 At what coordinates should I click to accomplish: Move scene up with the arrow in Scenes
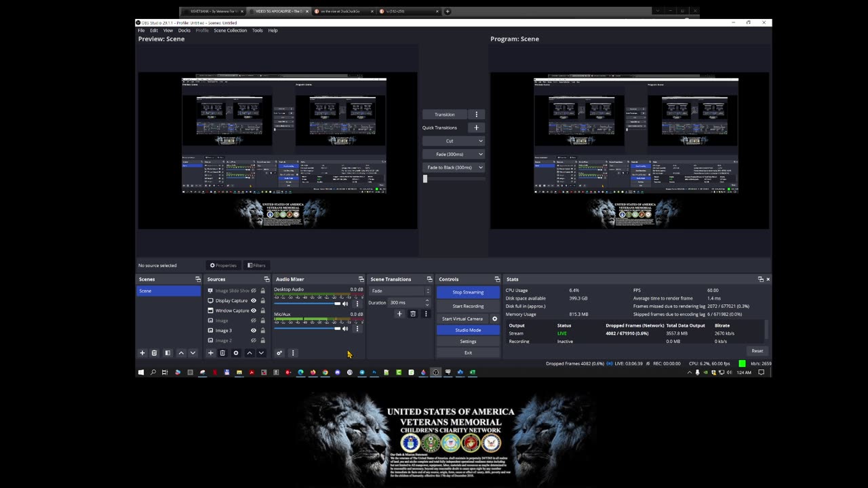point(181,353)
